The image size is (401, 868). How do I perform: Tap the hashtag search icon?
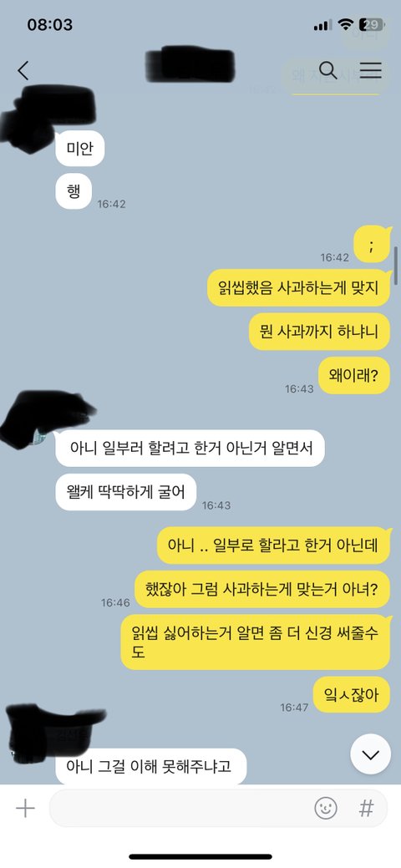tap(366, 808)
